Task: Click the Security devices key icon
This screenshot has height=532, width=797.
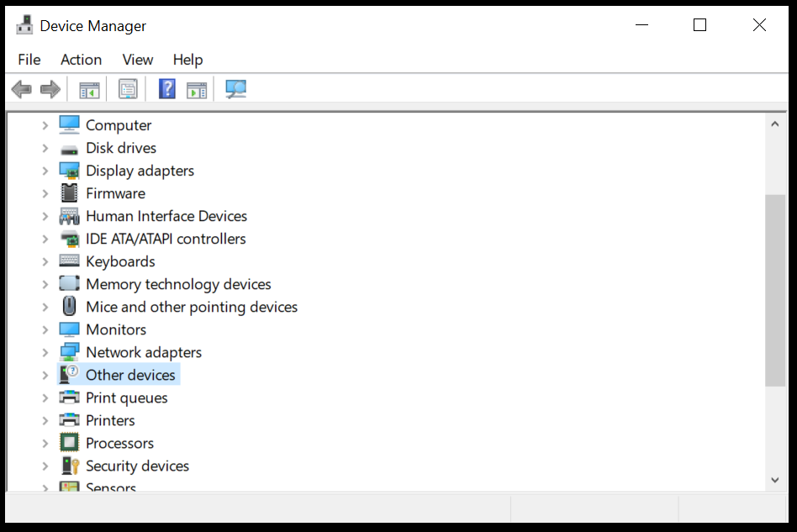Action: [70, 466]
